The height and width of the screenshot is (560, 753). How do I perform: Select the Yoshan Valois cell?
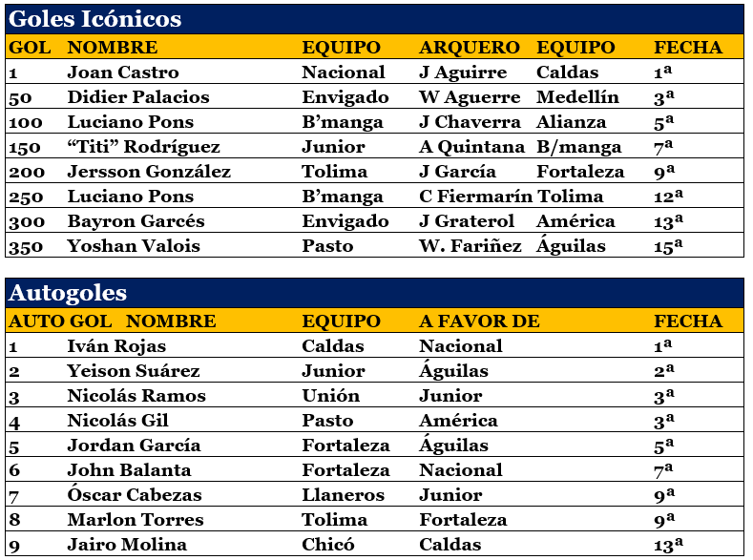[134, 246]
